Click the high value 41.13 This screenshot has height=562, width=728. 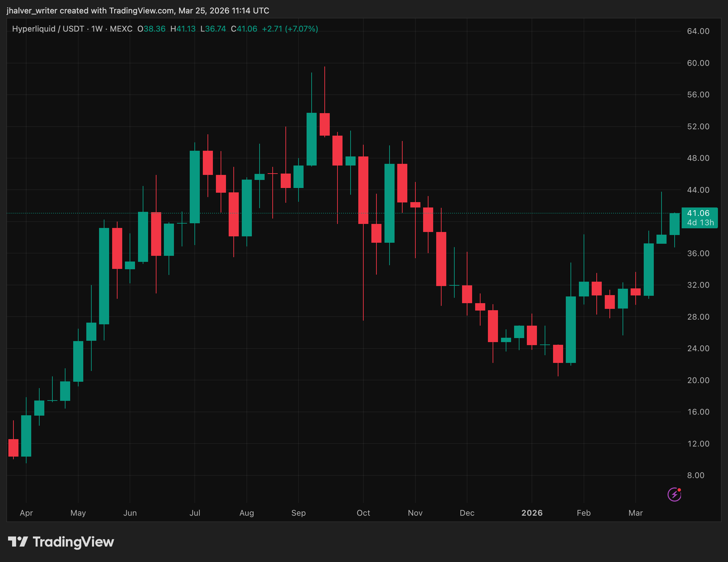(186, 29)
